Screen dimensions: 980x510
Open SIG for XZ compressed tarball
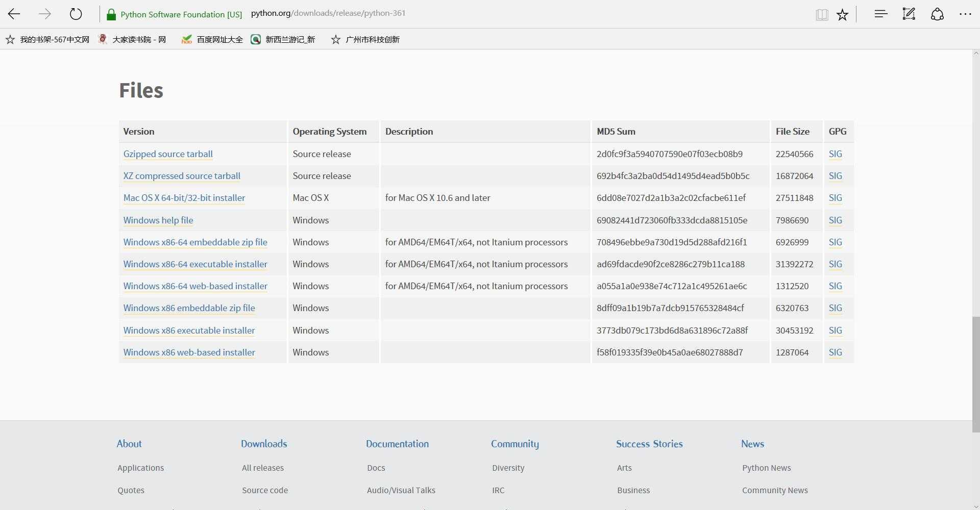click(836, 176)
